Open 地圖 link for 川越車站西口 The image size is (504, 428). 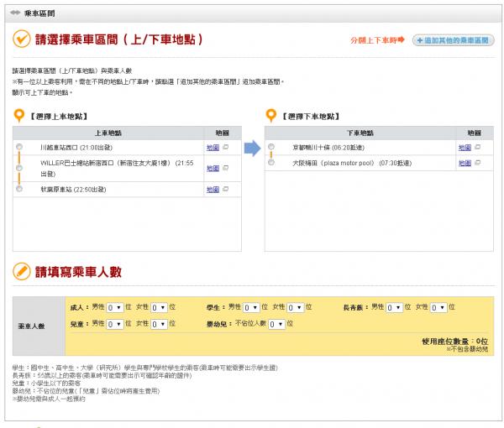(x=213, y=148)
